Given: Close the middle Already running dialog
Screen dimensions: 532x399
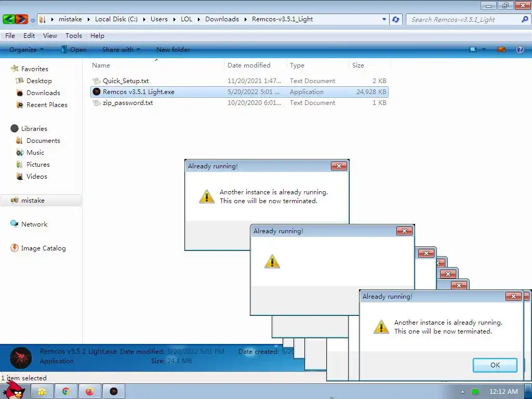Looking at the screenshot, I should 404,231.
